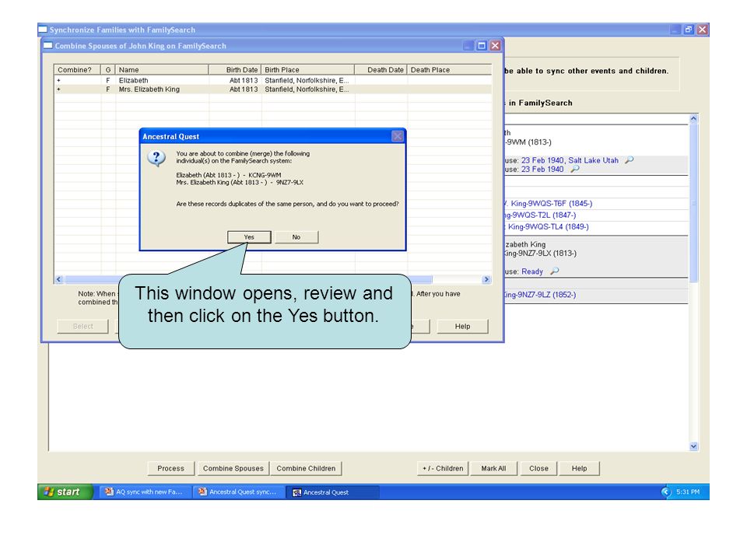Restore the Synchronize Families window
The width and height of the screenshot is (747, 560).
click(x=689, y=30)
